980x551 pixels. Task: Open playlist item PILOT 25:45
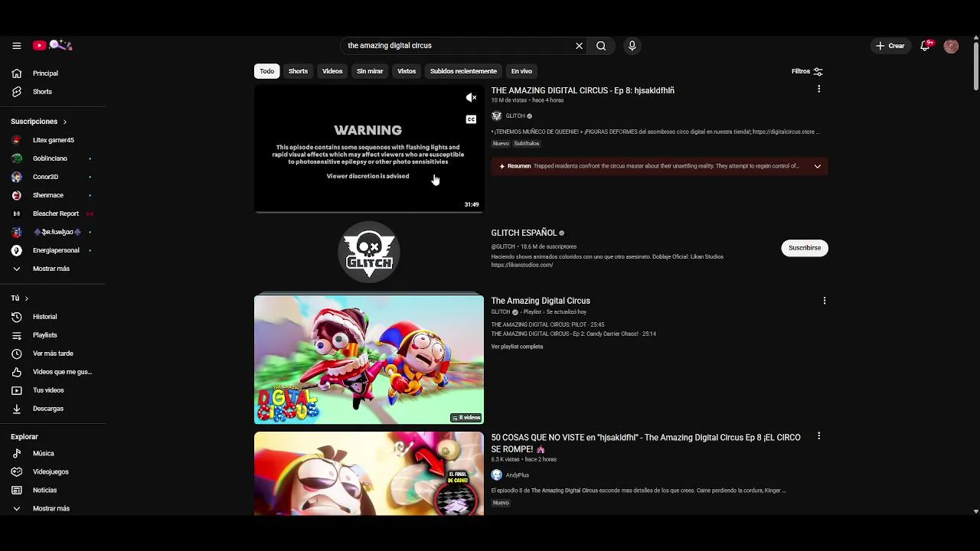[547, 324]
